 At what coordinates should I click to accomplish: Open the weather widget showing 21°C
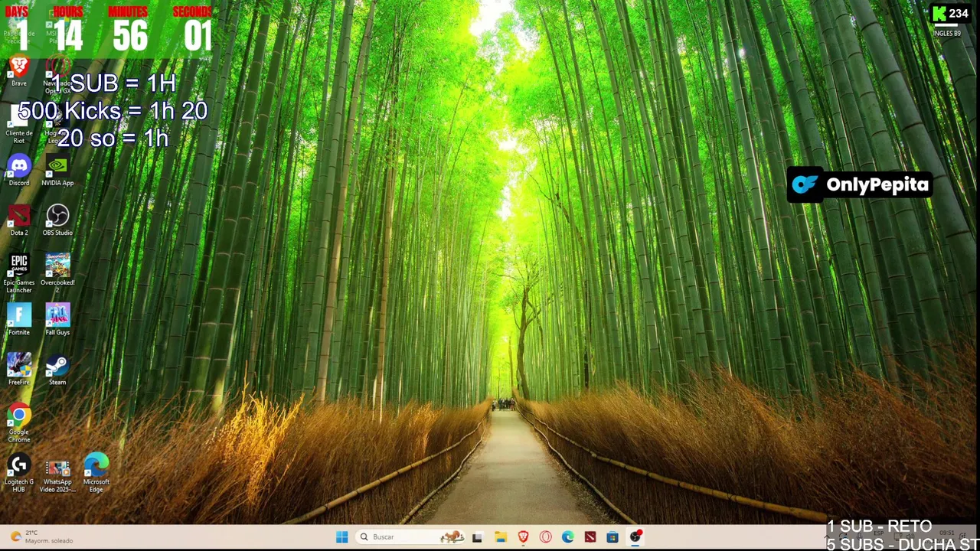click(x=43, y=536)
